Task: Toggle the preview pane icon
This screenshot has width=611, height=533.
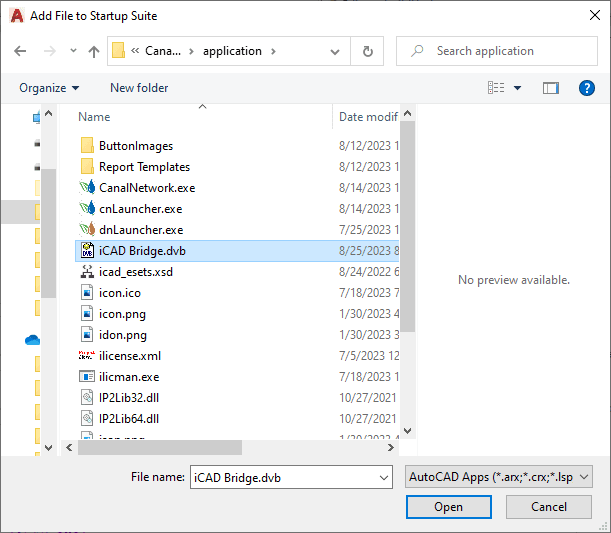Action: (x=551, y=88)
